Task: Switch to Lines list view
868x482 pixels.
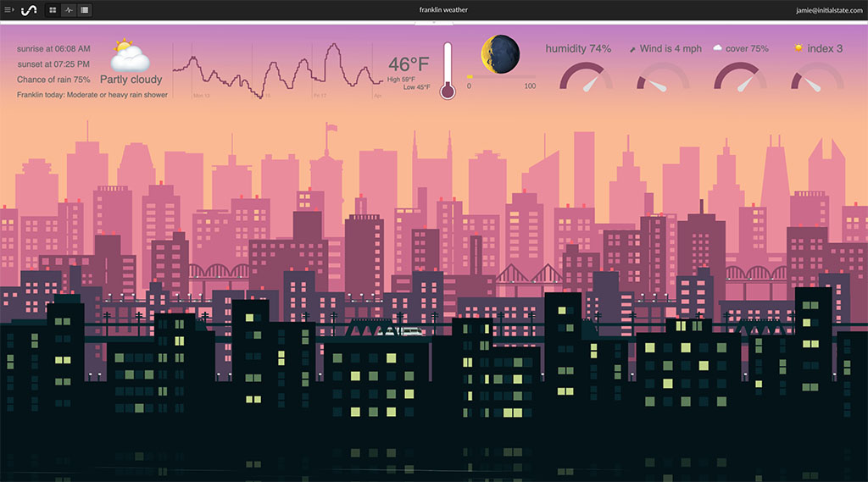Action: pyautogui.click(x=85, y=10)
